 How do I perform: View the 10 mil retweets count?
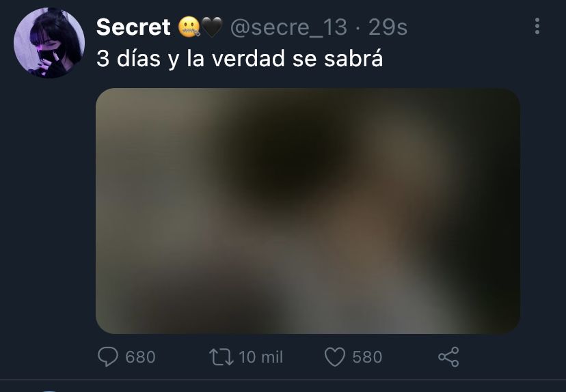[x=260, y=357]
